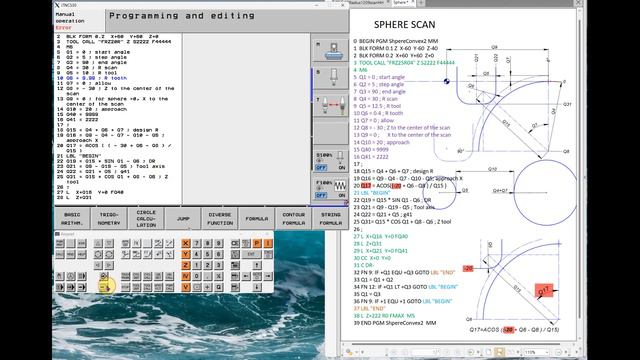
Task: Click the red 'Error' status text
Action: 63,28
